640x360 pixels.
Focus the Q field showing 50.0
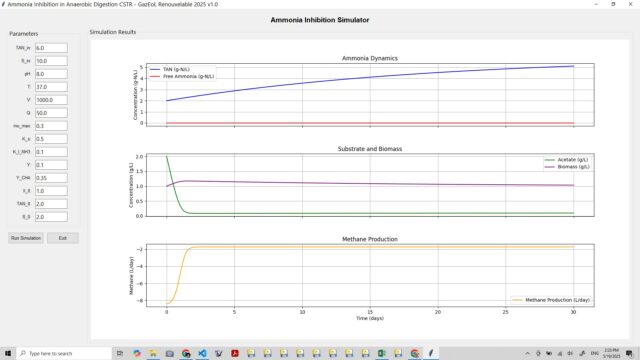click(51, 113)
